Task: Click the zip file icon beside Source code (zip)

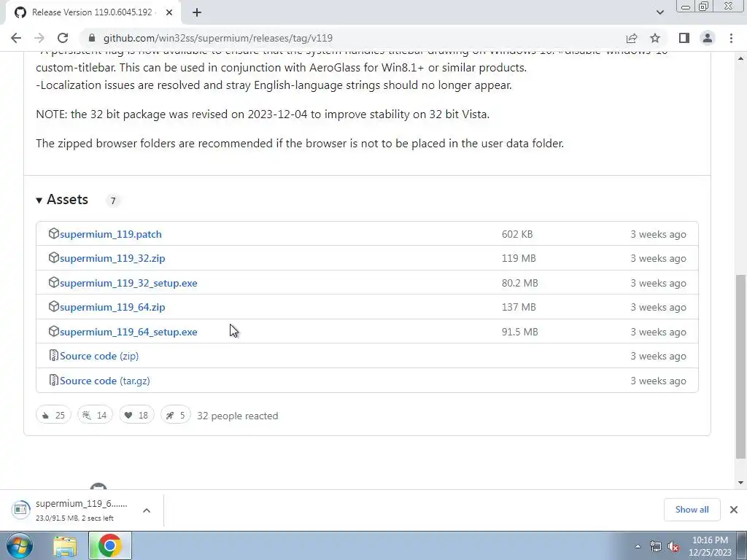Action: (54, 356)
